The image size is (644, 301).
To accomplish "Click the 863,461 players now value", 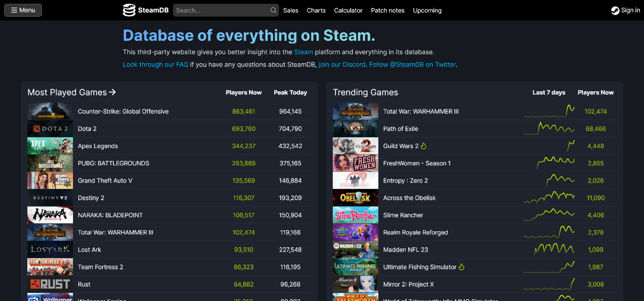I will click(x=244, y=112).
